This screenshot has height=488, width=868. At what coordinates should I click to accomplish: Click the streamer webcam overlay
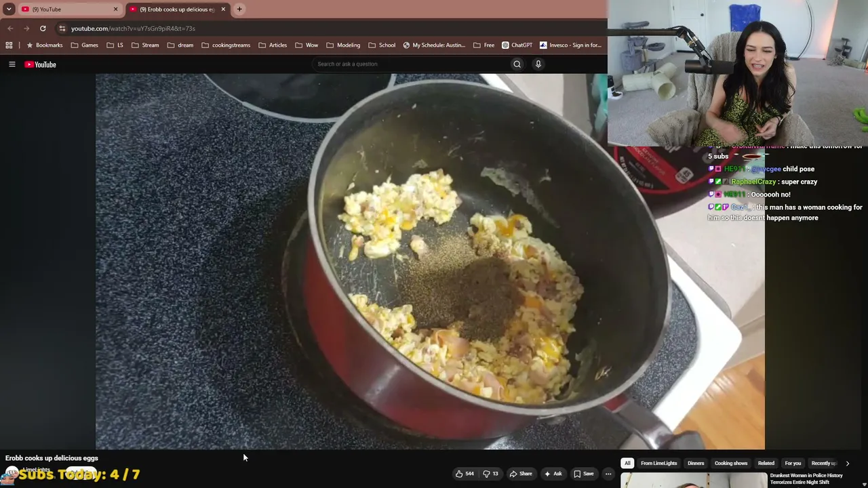[x=738, y=73]
